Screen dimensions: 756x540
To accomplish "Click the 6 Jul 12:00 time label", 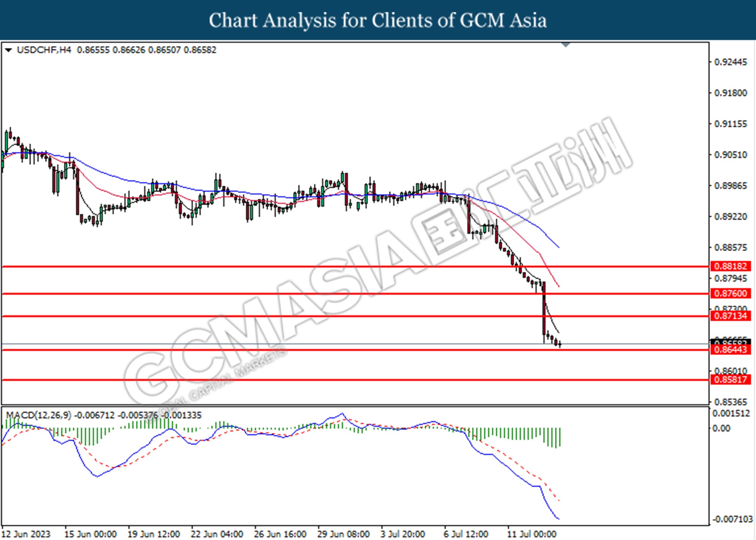I will 466,534.
